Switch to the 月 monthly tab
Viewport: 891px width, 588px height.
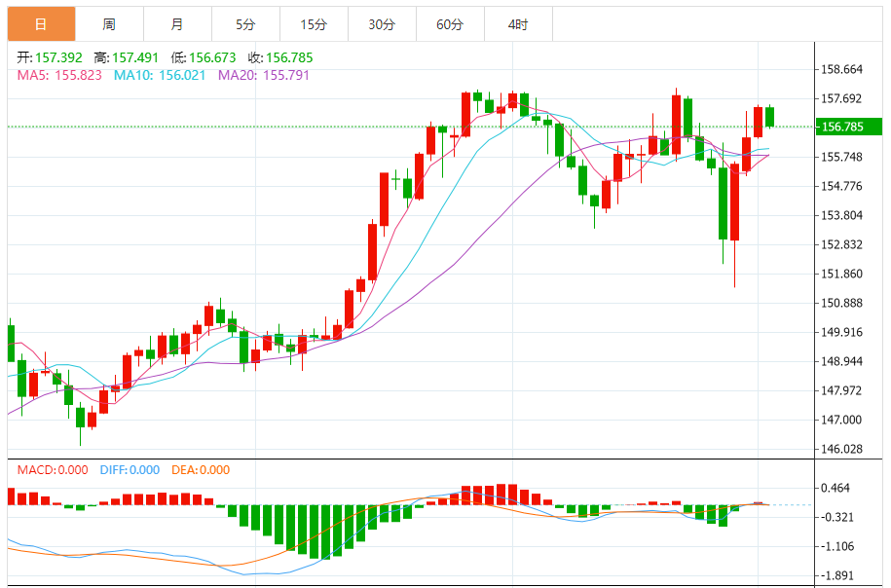(x=177, y=24)
